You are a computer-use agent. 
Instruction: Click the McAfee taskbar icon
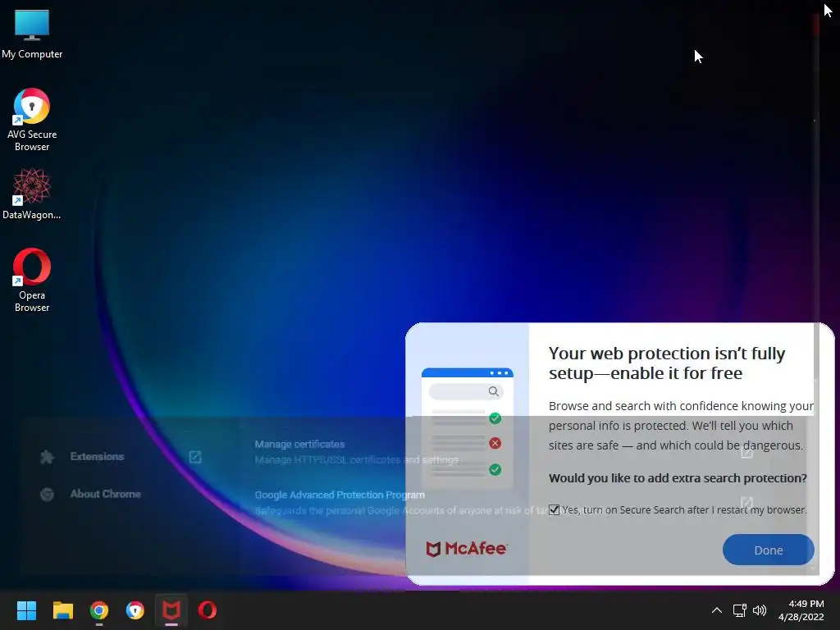pos(171,610)
